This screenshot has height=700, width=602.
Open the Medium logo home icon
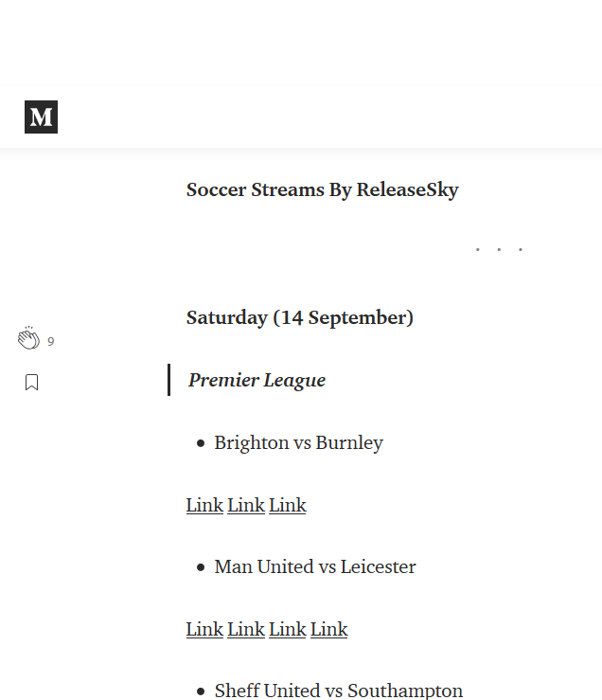41,117
